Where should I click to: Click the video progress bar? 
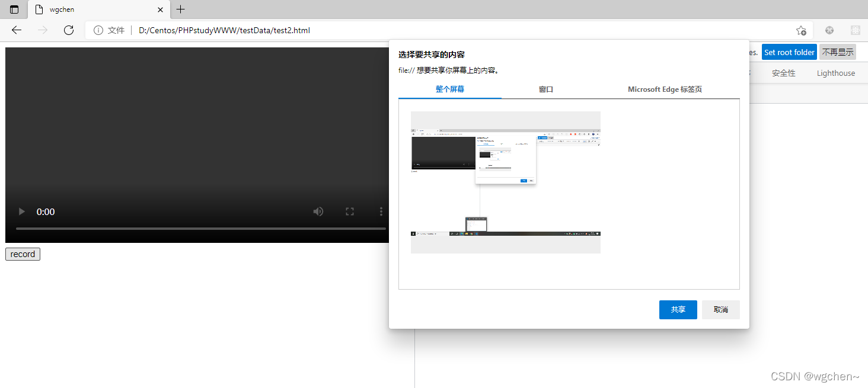[201, 228]
